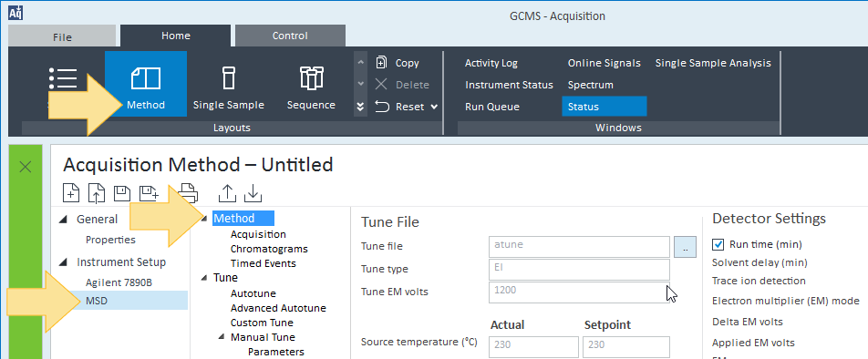Viewport: 868px width, 359px height.
Task: Open the Instrument Status window
Action: [509, 85]
